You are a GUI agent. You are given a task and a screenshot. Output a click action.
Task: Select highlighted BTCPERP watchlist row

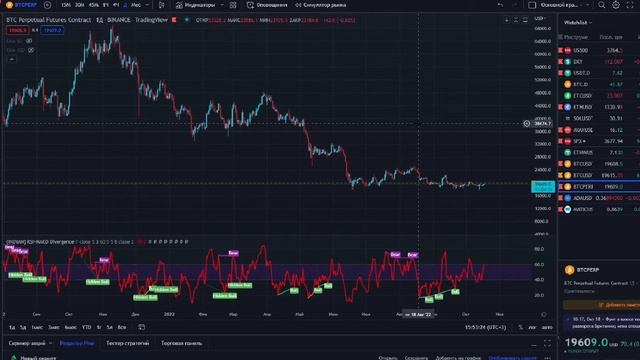pos(599,187)
